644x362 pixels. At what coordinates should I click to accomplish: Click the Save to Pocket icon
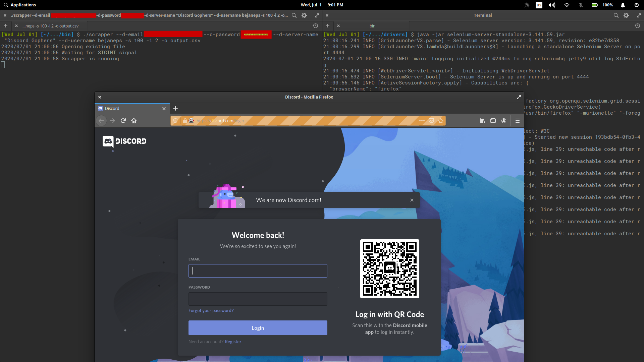point(431,121)
